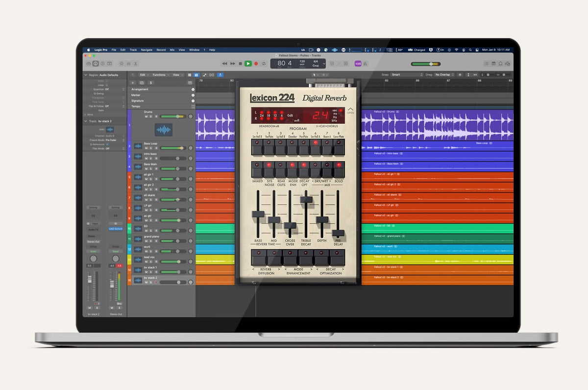Toggle the IMMED button on Lexicon 224

[257, 170]
